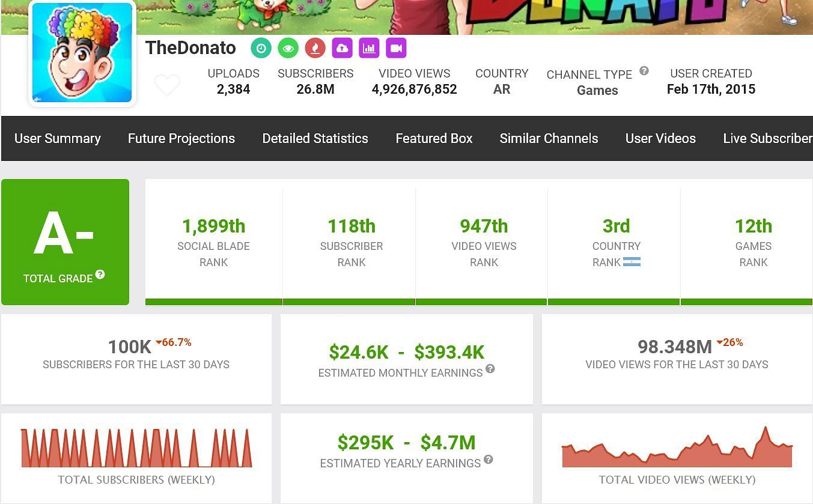Click the TheDonato channel name
Viewport: 813px width, 504px height.
click(x=190, y=48)
